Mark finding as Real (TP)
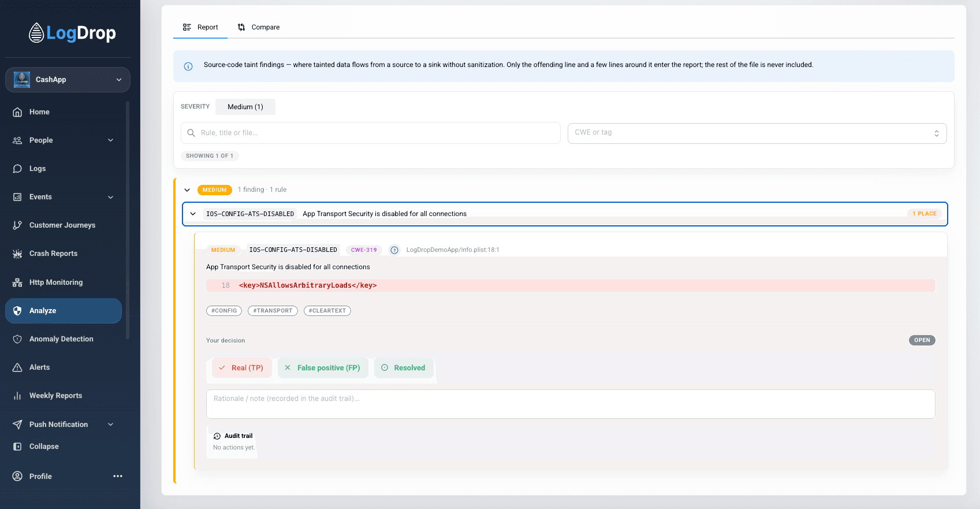 pyautogui.click(x=241, y=368)
